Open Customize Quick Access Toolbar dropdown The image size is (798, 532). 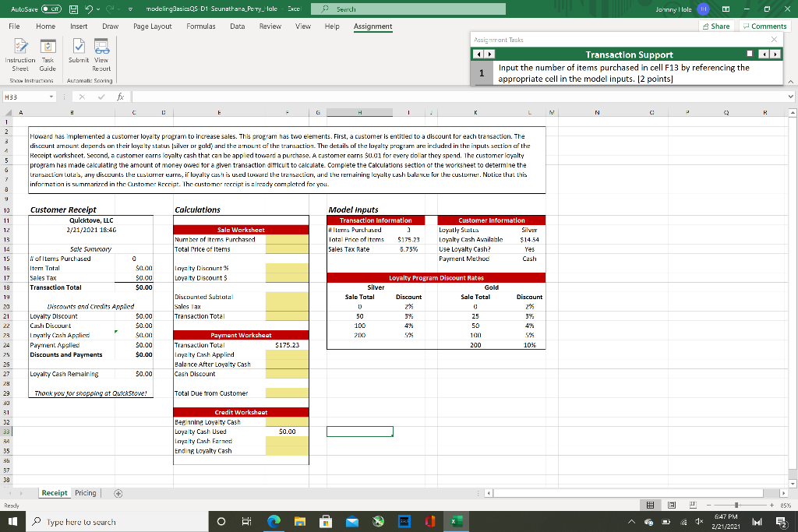131,9
